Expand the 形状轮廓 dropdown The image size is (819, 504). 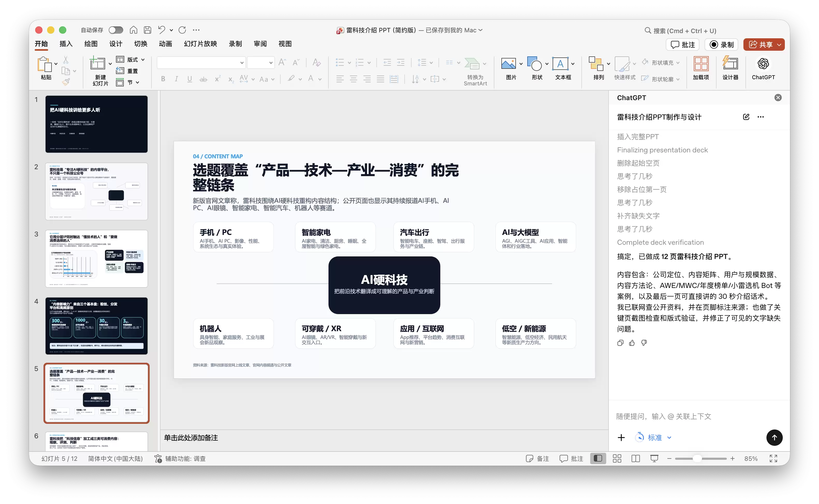coord(678,79)
